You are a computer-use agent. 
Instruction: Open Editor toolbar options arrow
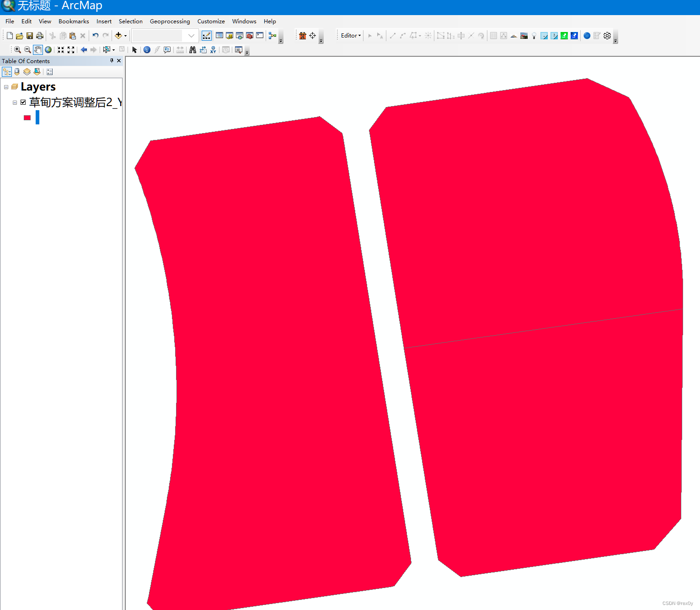(615, 37)
